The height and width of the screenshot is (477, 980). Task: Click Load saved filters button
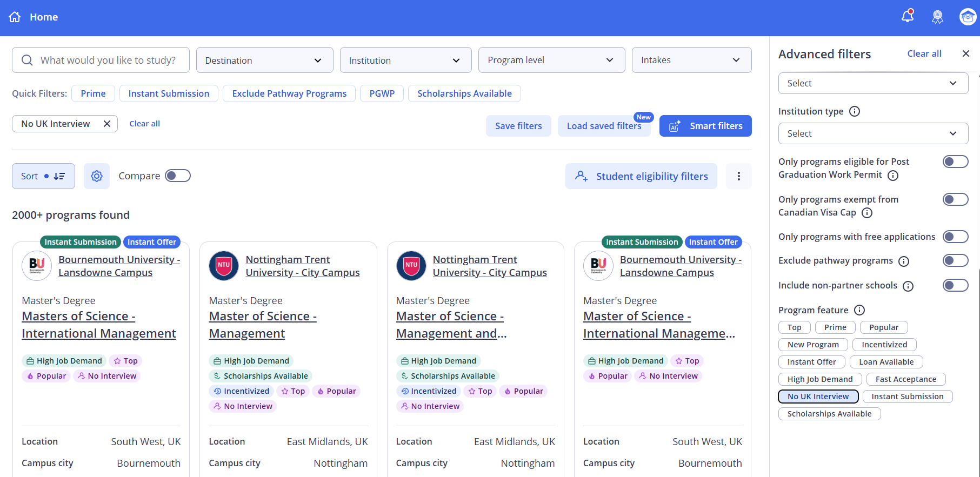(x=604, y=126)
